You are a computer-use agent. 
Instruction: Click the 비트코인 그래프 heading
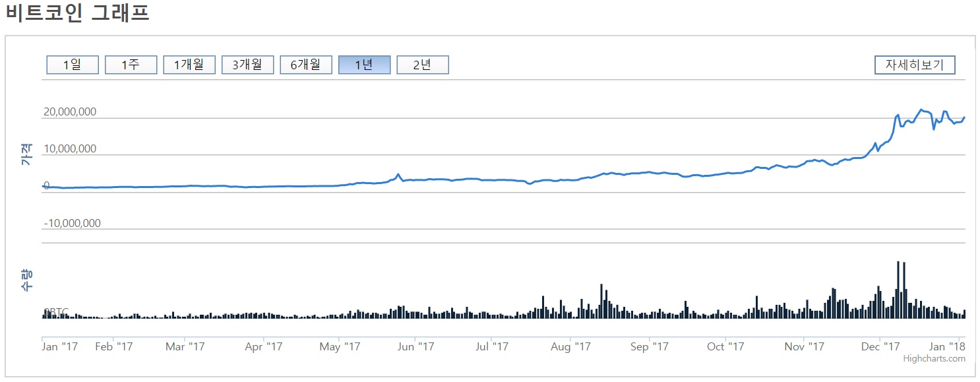pos(78,13)
